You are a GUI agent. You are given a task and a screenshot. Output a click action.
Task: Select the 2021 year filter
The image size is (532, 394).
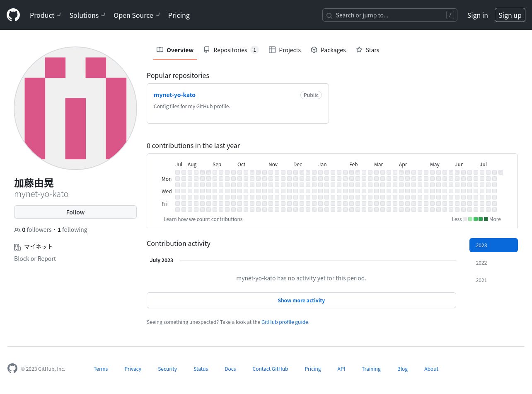493,280
